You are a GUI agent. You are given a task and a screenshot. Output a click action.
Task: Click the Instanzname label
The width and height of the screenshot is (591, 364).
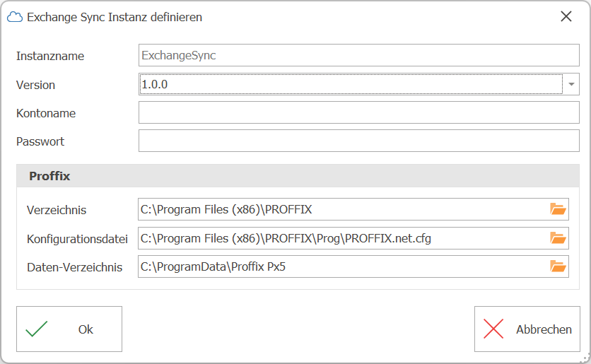50,56
